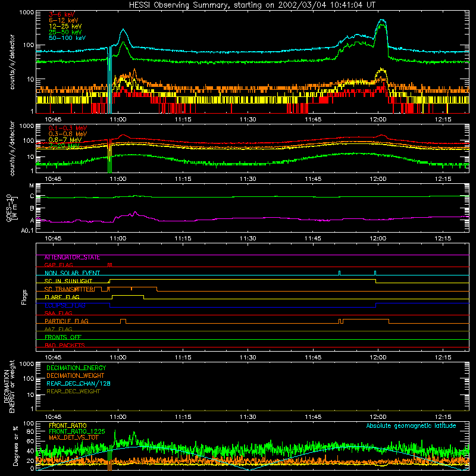The height and width of the screenshot is (476, 476).
Task: Click the ATTENUATOR_STATE flag label
Action: click(72, 258)
